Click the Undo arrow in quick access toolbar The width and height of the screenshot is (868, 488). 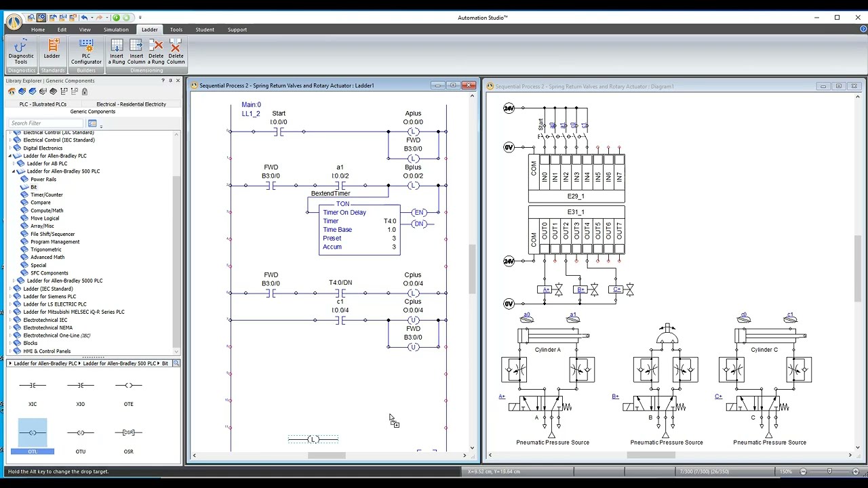pyautogui.click(x=84, y=18)
